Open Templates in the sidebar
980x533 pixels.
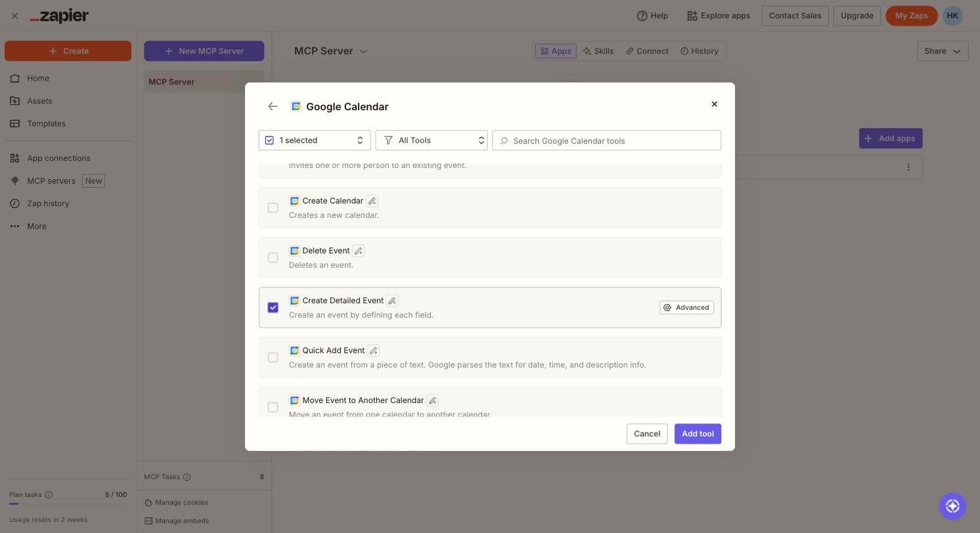46,123
